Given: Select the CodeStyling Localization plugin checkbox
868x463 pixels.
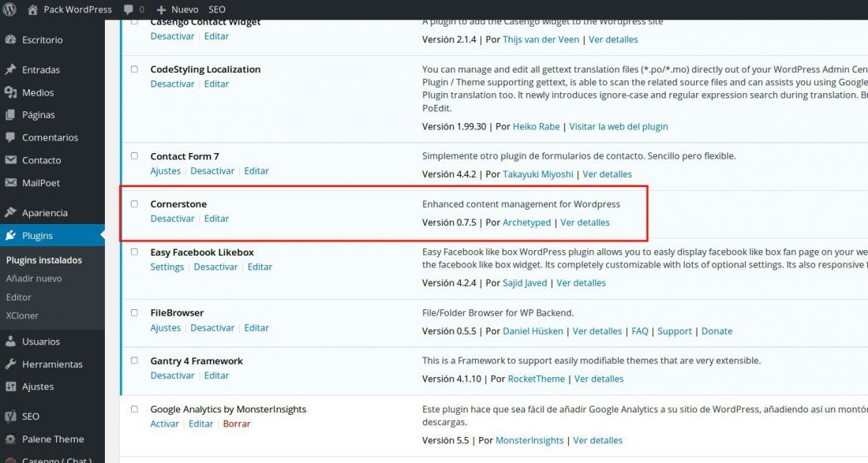Looking at the screenshot, I should coord(134,69).
